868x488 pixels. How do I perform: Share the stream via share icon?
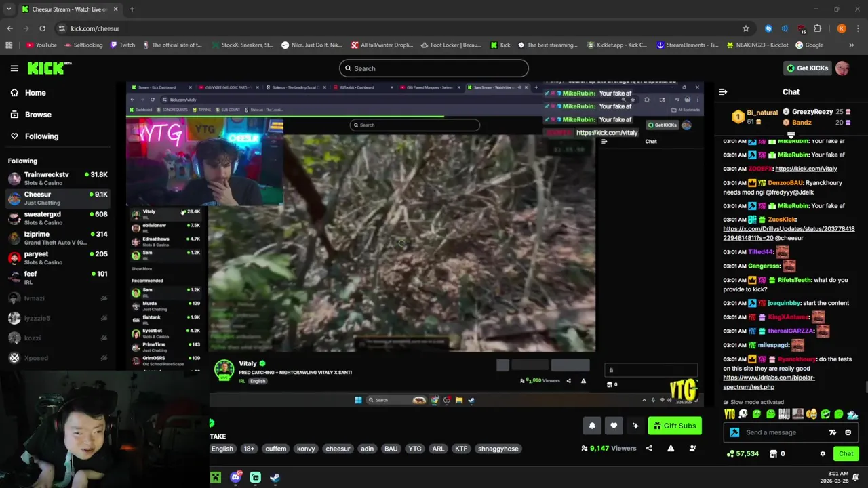(x=649, y=448)
